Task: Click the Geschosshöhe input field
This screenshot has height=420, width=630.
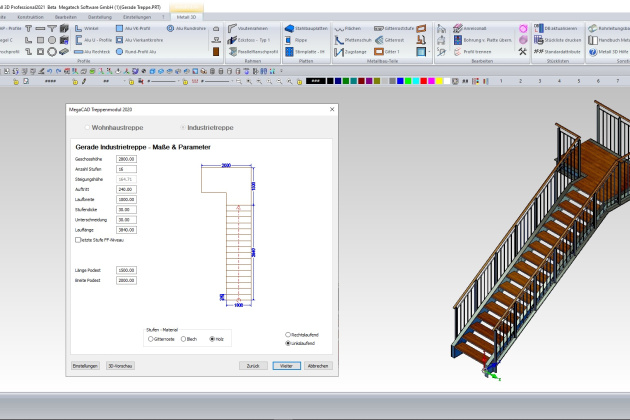Action: coord(126,159)
